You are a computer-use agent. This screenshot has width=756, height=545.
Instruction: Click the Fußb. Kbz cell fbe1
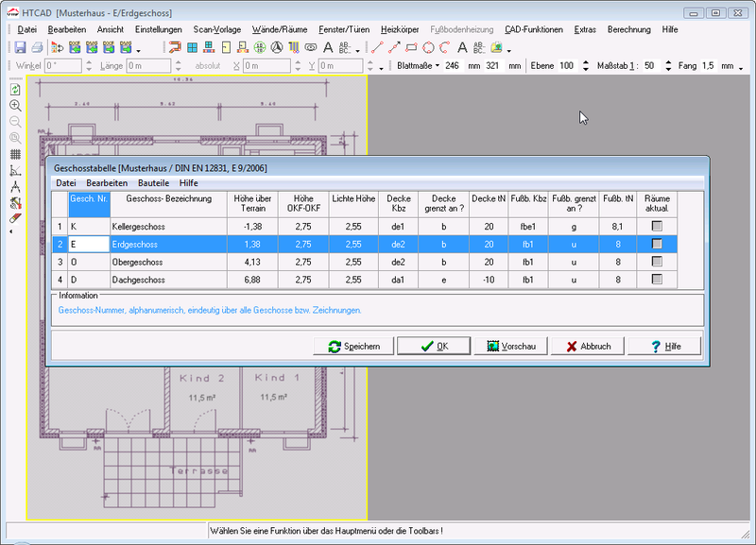pos(528,227)
